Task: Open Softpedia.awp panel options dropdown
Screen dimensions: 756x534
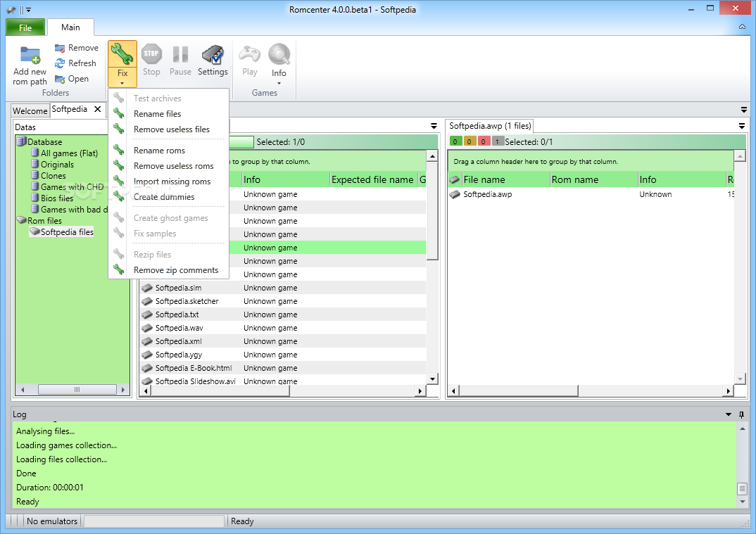Action: coord(741,126)
